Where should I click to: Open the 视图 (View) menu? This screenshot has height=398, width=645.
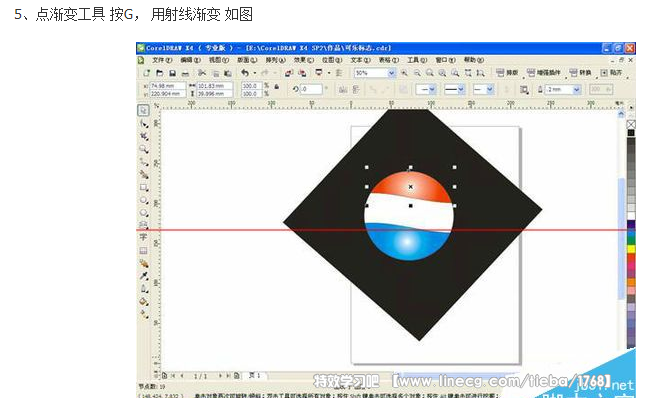point(218,60)
